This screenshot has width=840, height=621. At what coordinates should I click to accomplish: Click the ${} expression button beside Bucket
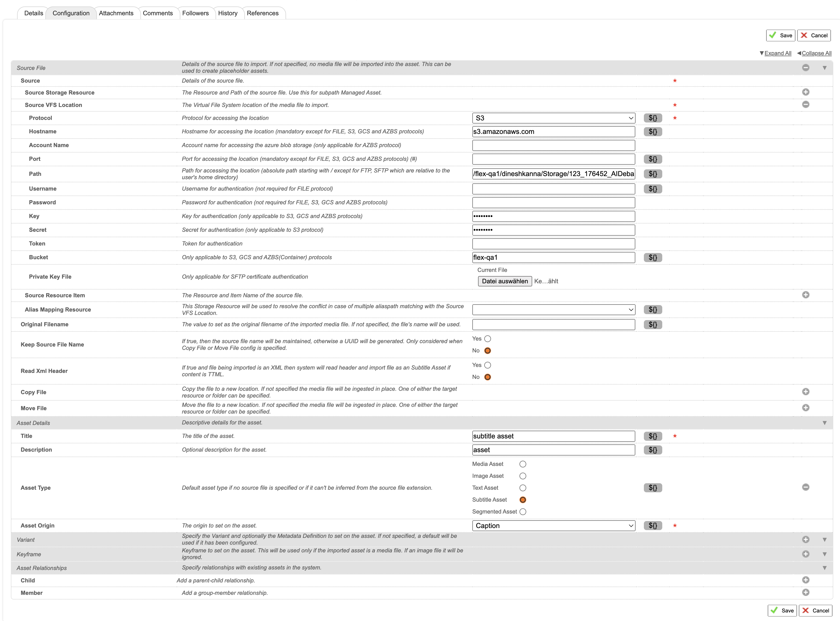[x=653, y=257]
